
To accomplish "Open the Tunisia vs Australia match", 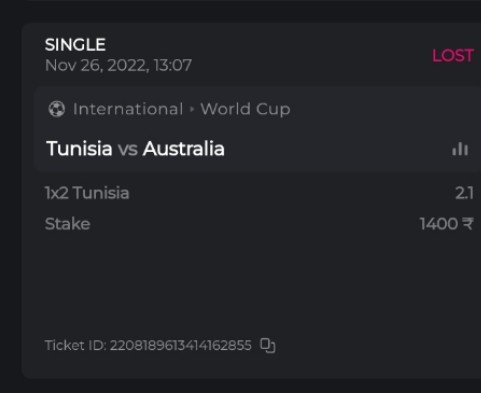I will coord(135,148).
